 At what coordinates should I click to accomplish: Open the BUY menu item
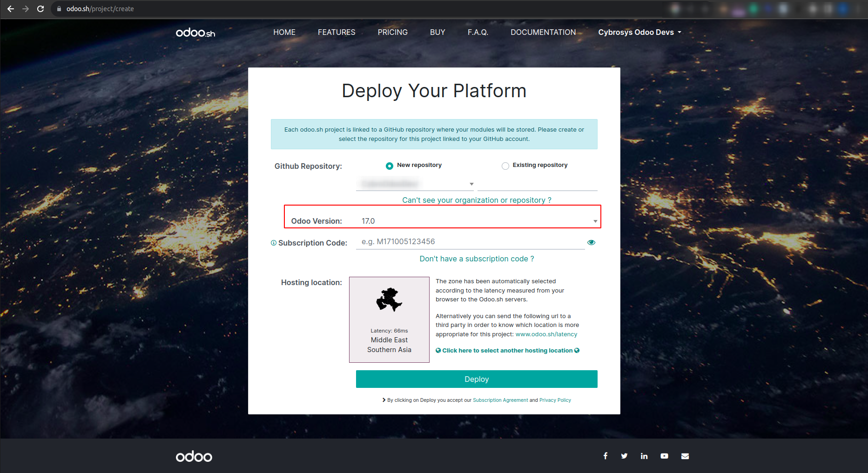[x=437, y=32]
